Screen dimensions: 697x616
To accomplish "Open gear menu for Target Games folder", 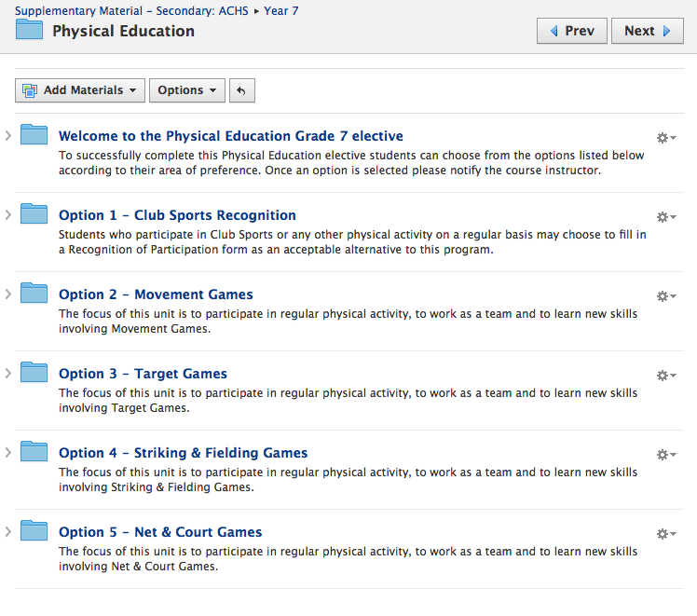I will pyautogui.click(x=666, y=376).
